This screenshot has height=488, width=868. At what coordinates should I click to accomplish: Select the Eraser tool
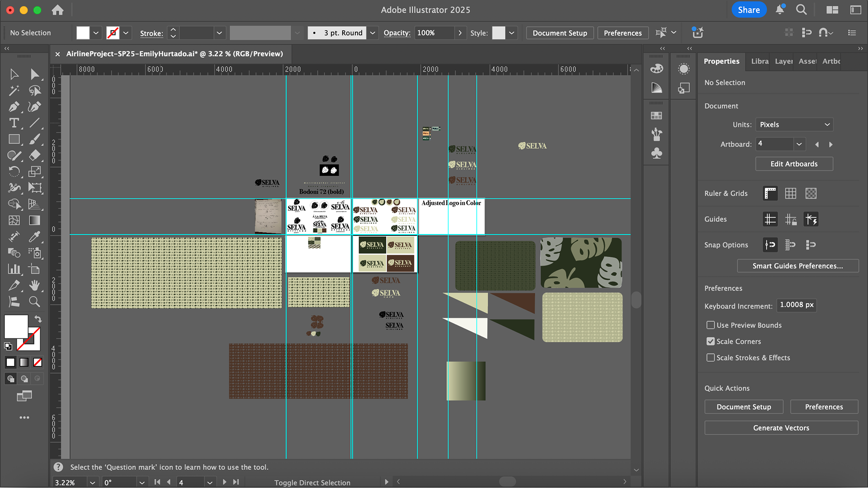(34, 155)
